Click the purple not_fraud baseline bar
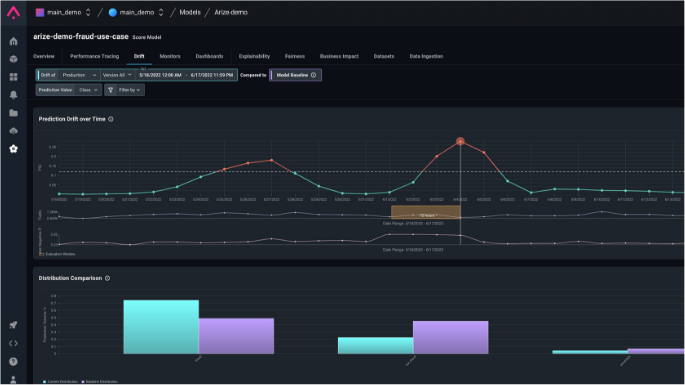This screenshot has height=385, width=685. coord(450,337)
